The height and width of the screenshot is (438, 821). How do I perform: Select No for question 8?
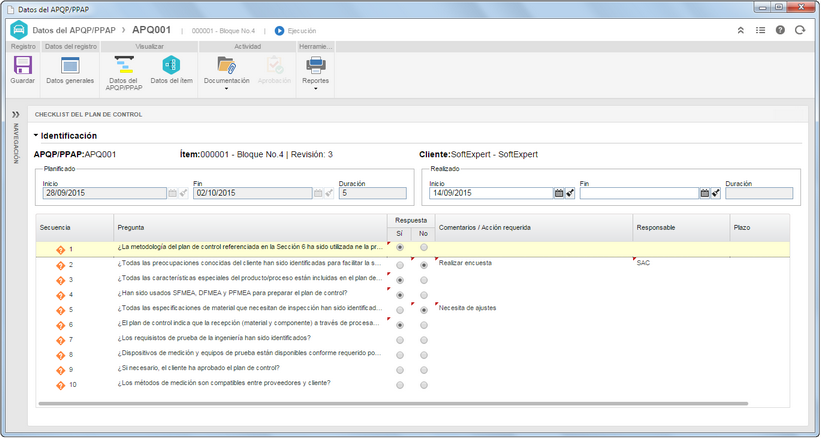(x=424, y=355)
